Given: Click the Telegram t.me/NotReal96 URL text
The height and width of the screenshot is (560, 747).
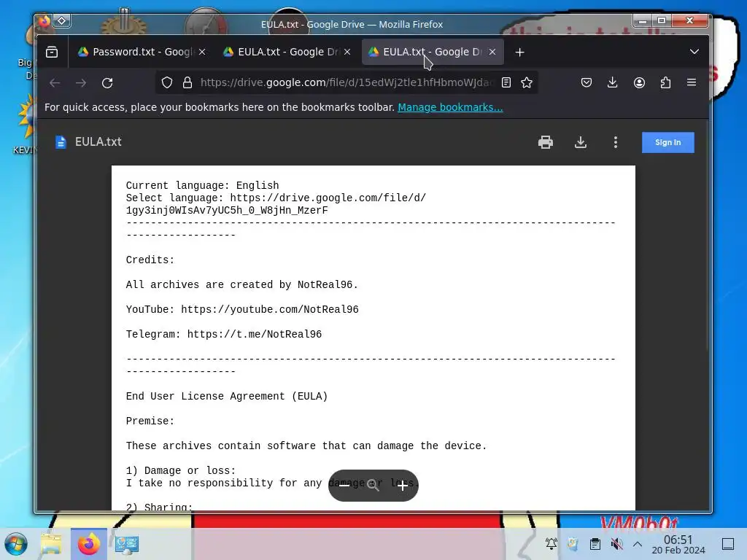Looking at the screenshot, I should [x=255, y=334].
